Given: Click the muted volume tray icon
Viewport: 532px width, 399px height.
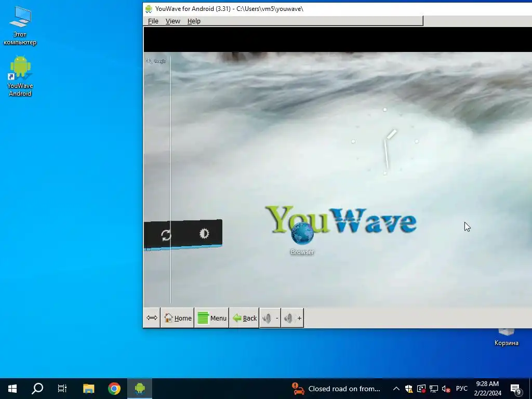Looking at the screenshot, I should pyautogui.click(x=446, y=389).
